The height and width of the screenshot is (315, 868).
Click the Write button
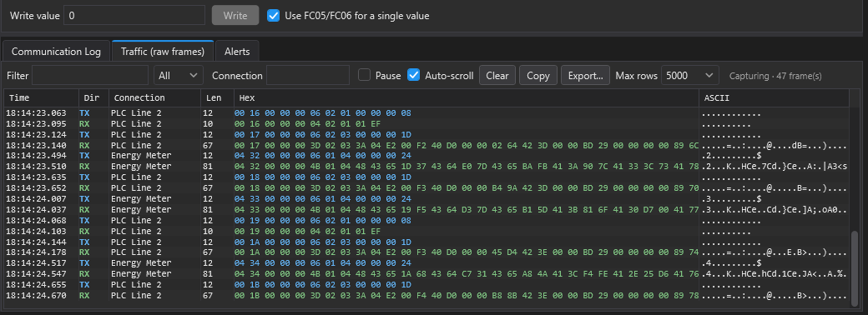click(235, 16)
